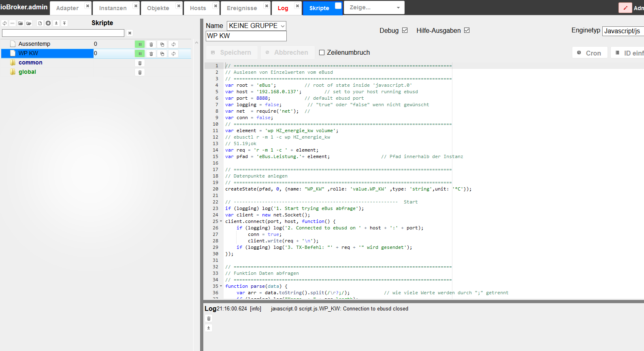The height and width of the screenshot is (351, 644).
Task: Switch to the Adapter tab
Action: pos(67,8)
